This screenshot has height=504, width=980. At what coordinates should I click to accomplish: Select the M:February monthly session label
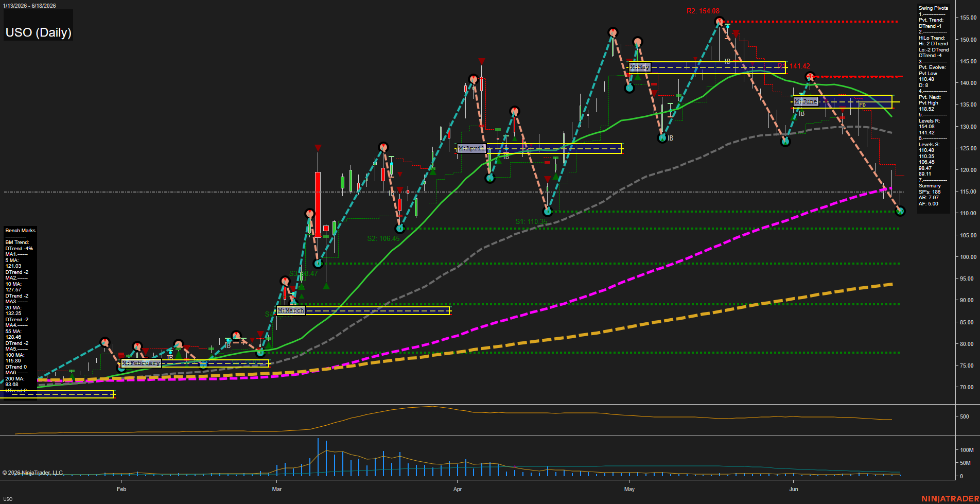click(141, 363)
